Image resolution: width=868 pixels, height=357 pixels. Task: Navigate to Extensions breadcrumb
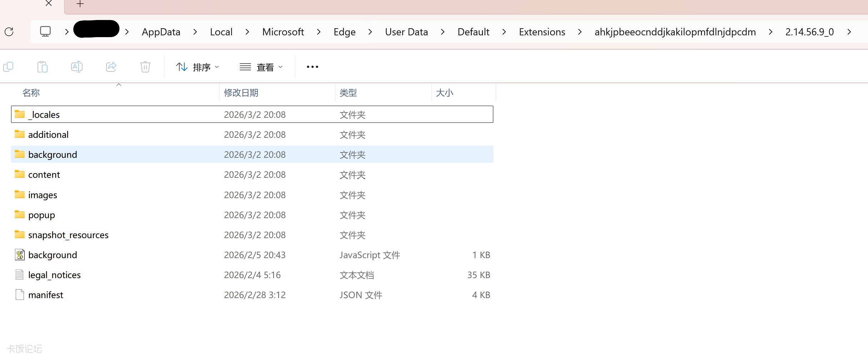coord(542,32)
